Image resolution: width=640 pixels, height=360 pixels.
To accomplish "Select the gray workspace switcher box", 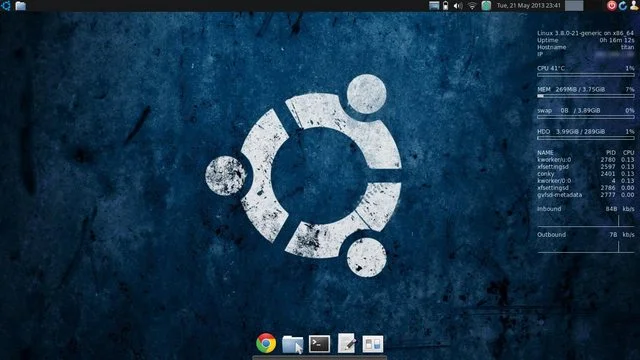I will (574, 6).
